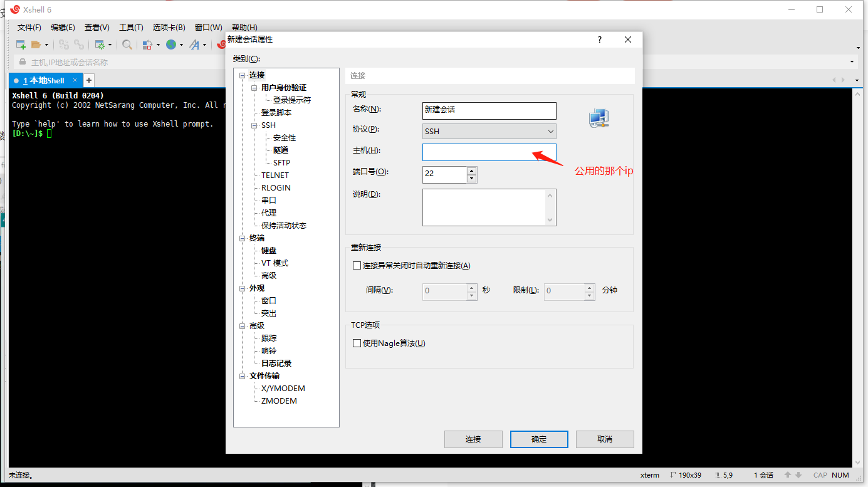868x487 pixels.
Task: Open the tab list dropdown arrow
Action: point(857,80)
